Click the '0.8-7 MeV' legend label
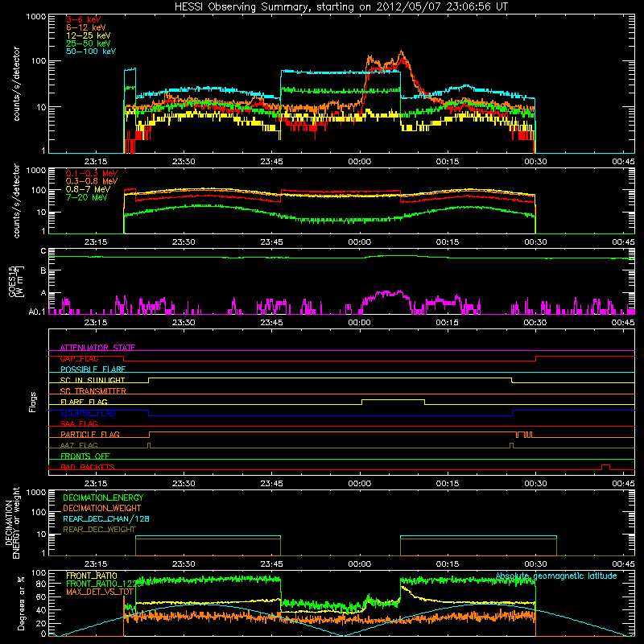 tap(88, 189)
